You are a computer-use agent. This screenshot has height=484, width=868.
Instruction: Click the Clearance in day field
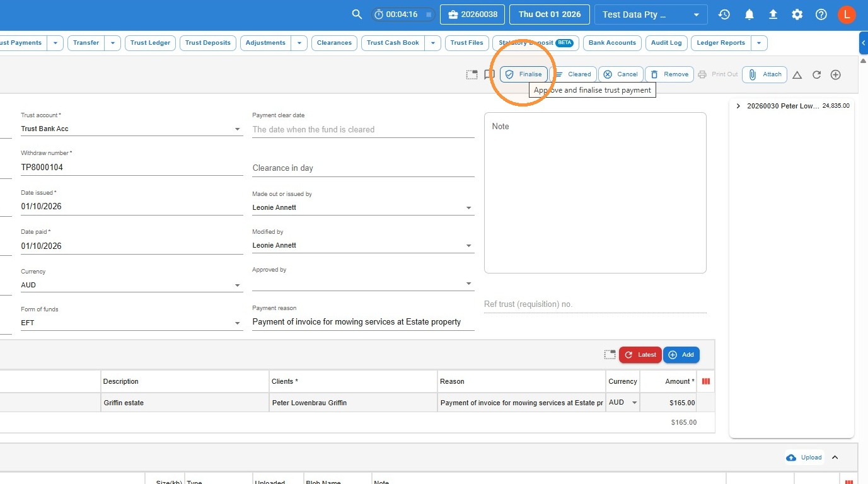pyautogui.click(x=363, y=168)
